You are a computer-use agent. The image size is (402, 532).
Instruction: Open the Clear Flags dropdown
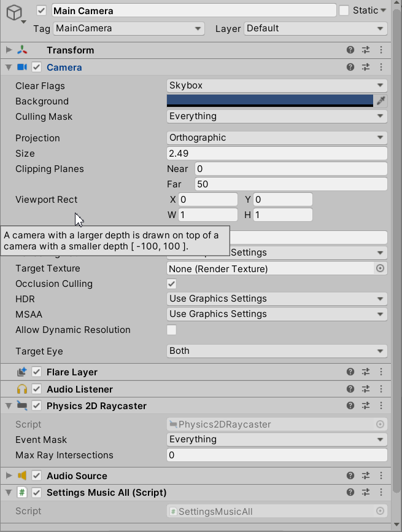point(276,85)
